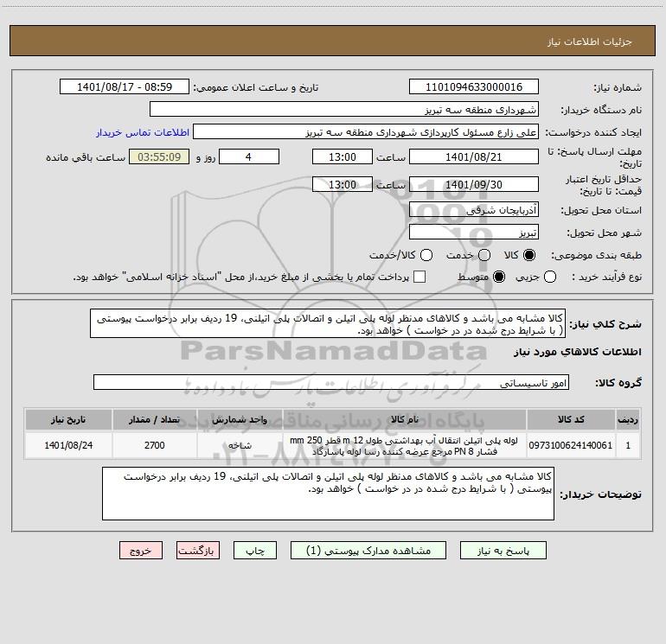
Task: Select the کد کالا 097310624140061 table cell
Action: (x=571, y=445)
